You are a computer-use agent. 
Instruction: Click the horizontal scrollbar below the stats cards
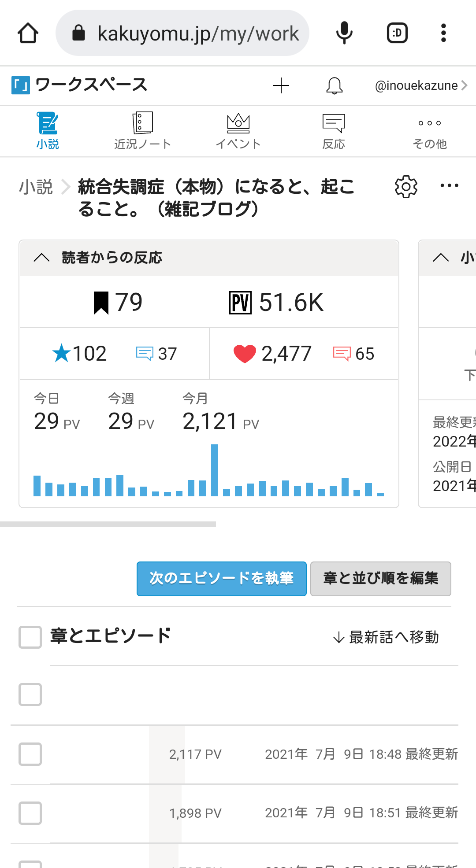[x=108, y=524]
